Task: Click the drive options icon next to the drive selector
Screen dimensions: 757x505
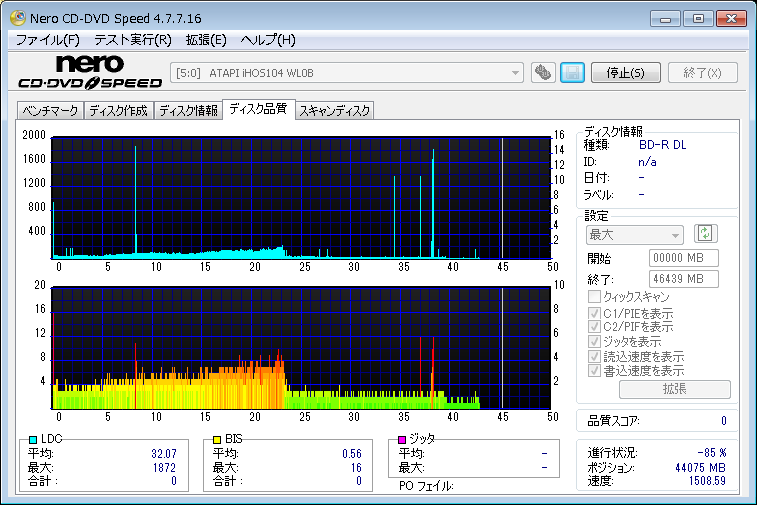Action: (543, 73)
